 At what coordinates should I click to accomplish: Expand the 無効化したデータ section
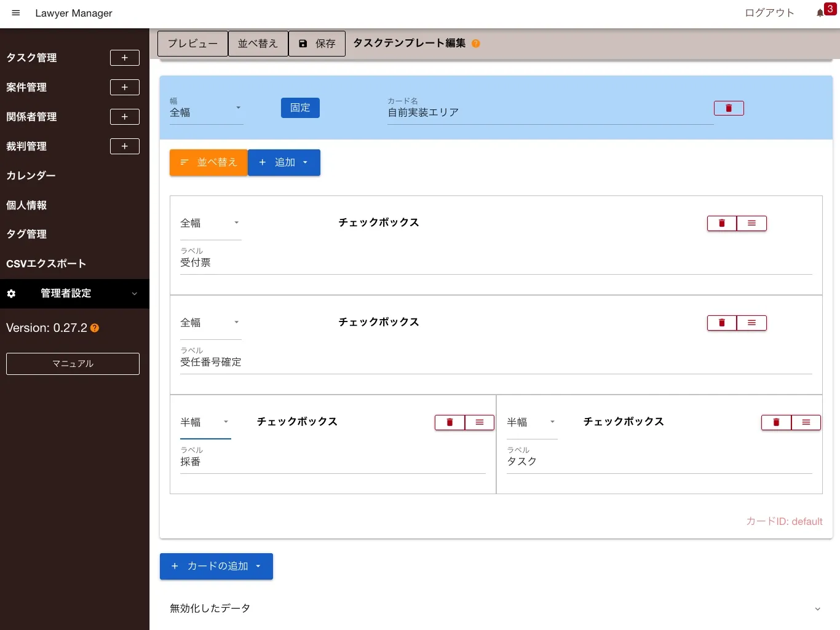[496, 608]
